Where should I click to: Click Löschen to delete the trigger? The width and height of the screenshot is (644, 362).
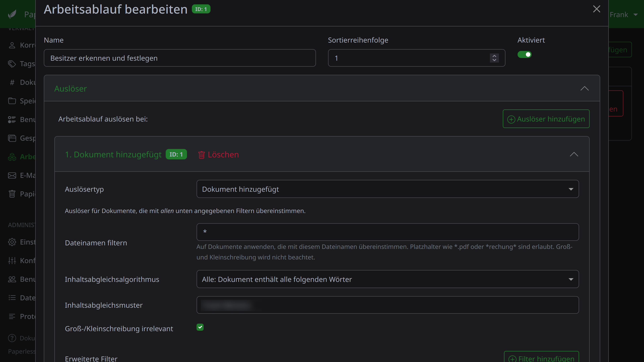[218, 154]
